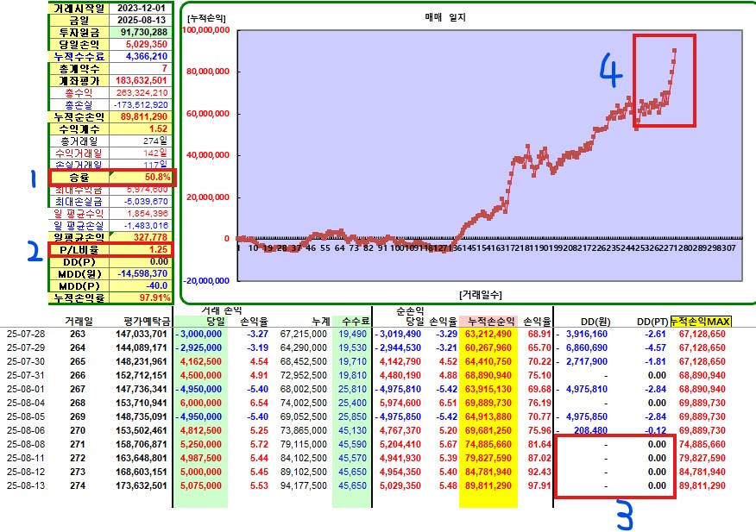This screenshot has height=532, width=756.
Task: Click the daily profit cell 6,000,000
Action: tap(200, 403)
